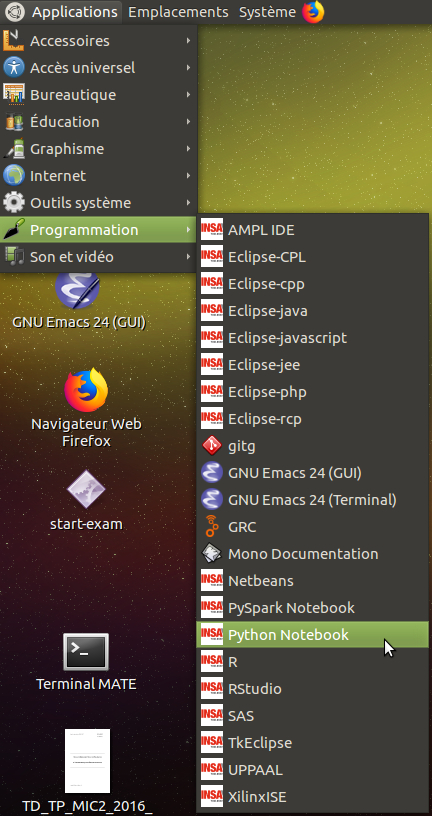Open the Système menu

coord(267,12)
